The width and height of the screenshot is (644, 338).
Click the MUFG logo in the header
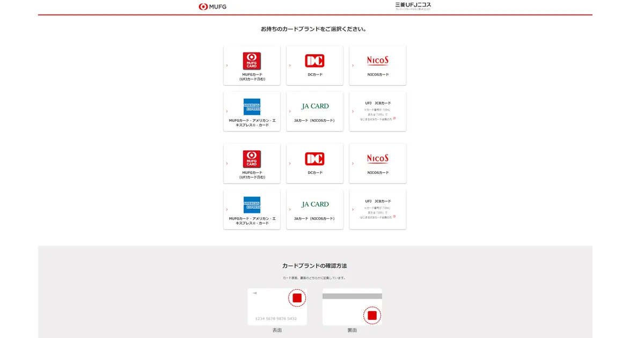pos(213,7)
